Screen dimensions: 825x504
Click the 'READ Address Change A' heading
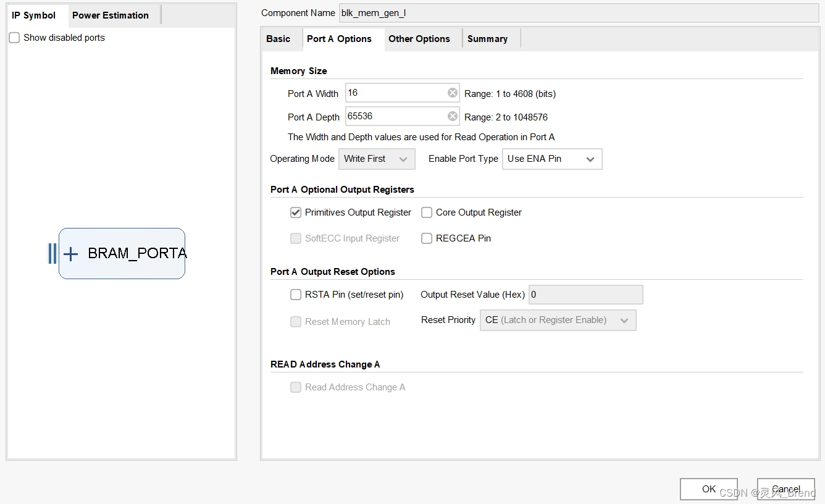point(325,364)
